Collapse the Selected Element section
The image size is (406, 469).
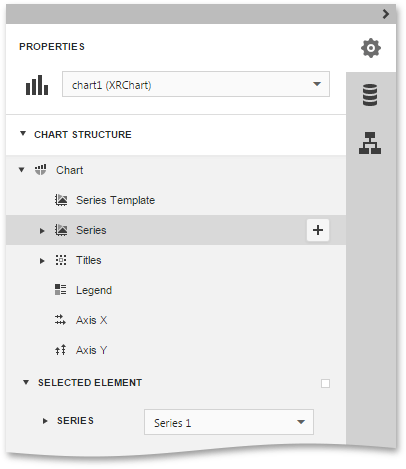26,382
